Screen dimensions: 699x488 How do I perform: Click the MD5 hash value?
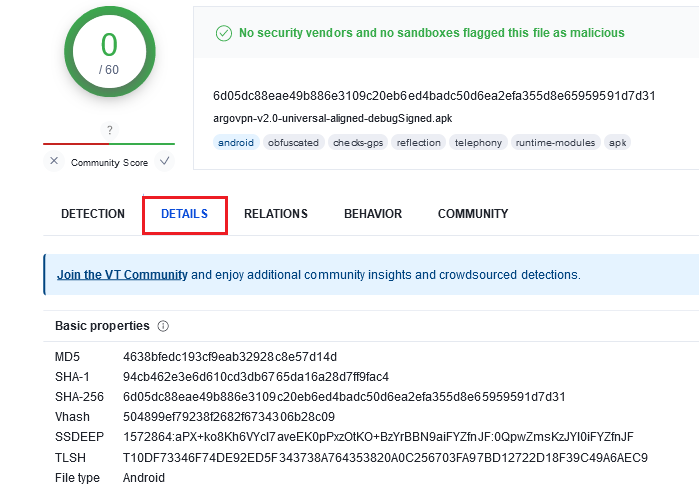tap(230, 357)
